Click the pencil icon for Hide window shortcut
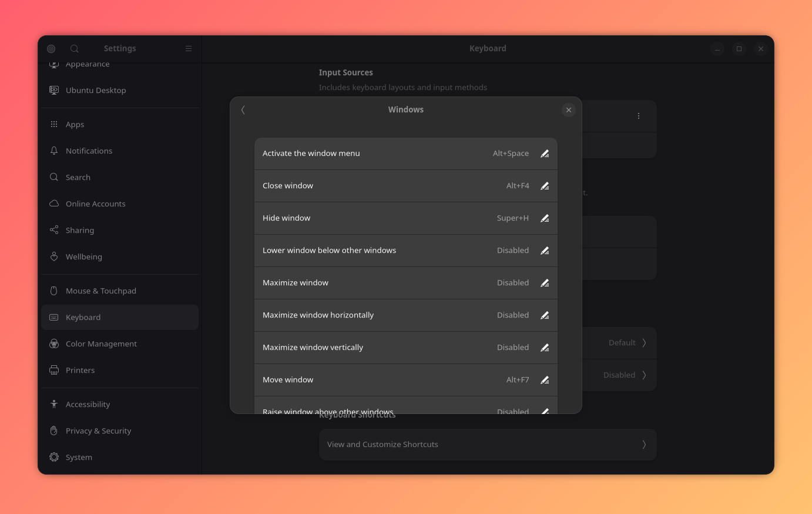Screen dimensions: 812x514 [544, 218]
